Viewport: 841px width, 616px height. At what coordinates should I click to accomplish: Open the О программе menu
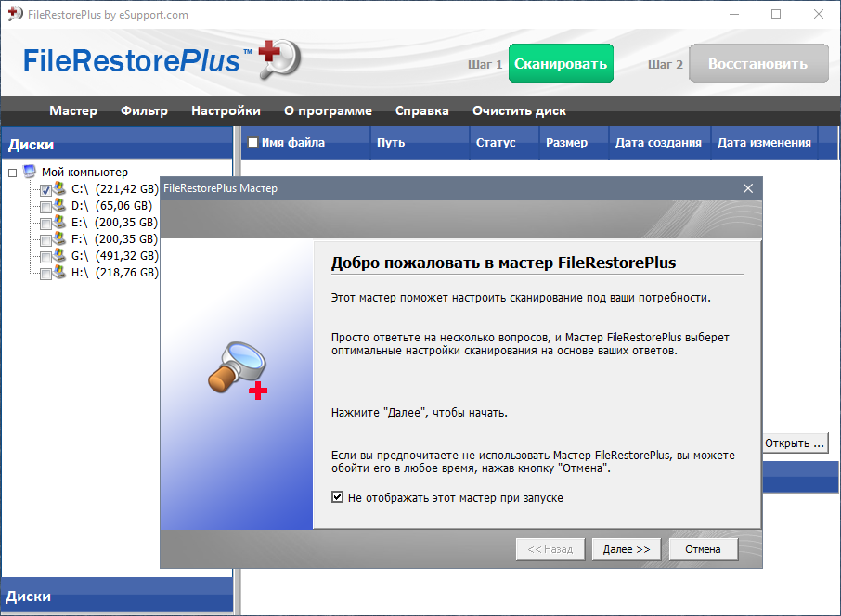[x=328, y=111]
